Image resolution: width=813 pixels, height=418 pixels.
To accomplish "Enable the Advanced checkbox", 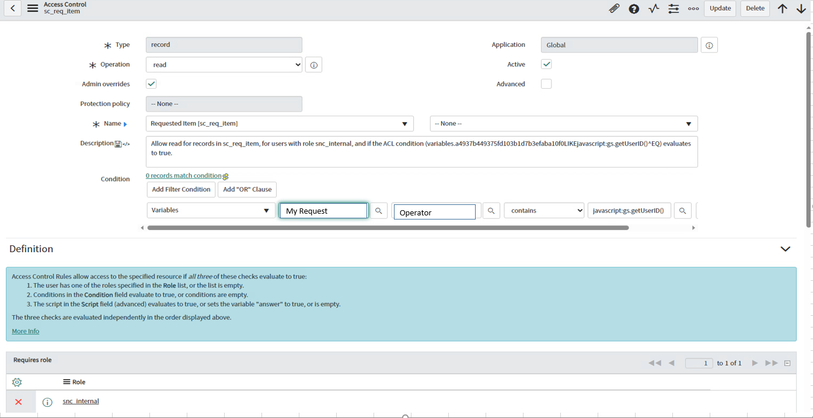I will point(546,84).
